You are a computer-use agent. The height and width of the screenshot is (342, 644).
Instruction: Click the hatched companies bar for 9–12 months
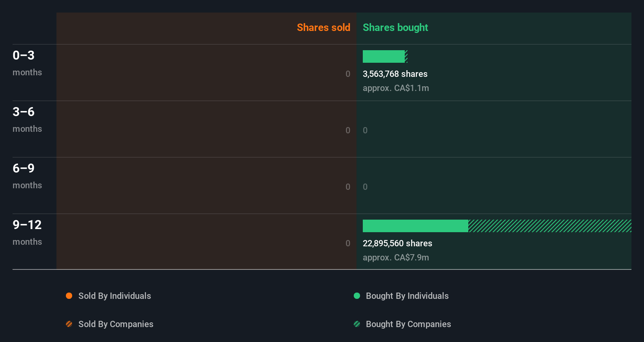click(x=550, y=226)
